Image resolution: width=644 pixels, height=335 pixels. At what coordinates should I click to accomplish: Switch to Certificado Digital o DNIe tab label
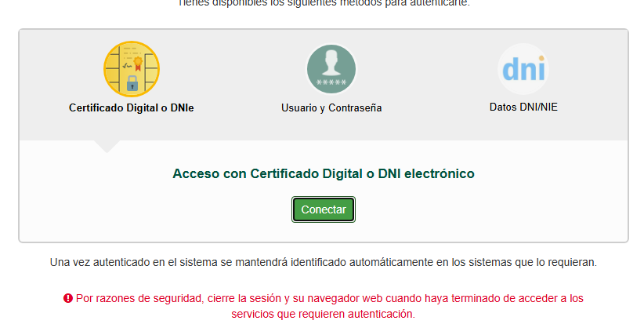[x=131, y=108]
